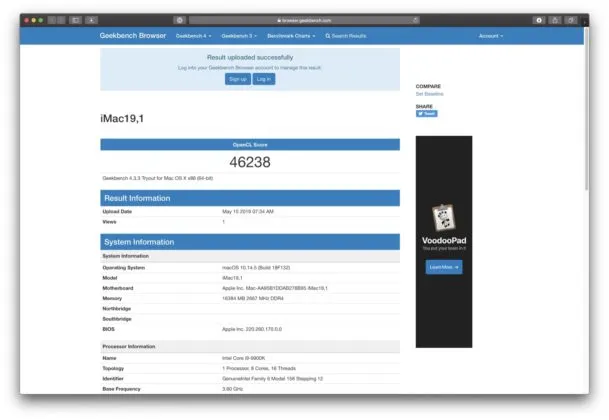609x420 pixels.
Task: Click the Sign up button
Action: pos(238,79)
